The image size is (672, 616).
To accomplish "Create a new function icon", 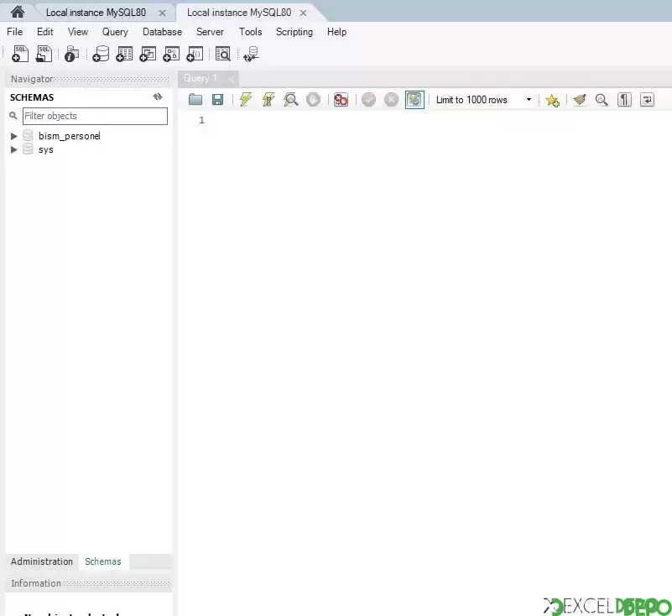I will (x=195, y=54).
